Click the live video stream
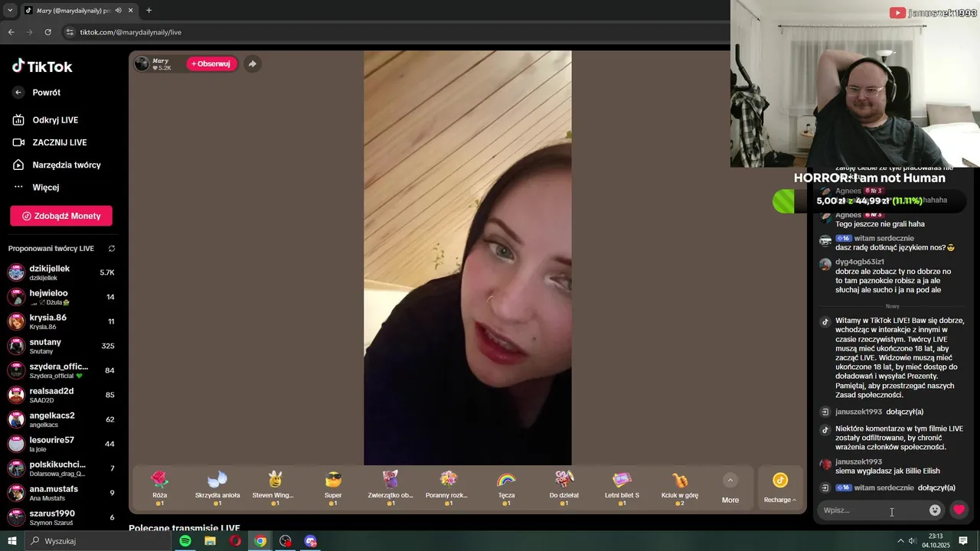980x551 pixels. click(468, 258)
